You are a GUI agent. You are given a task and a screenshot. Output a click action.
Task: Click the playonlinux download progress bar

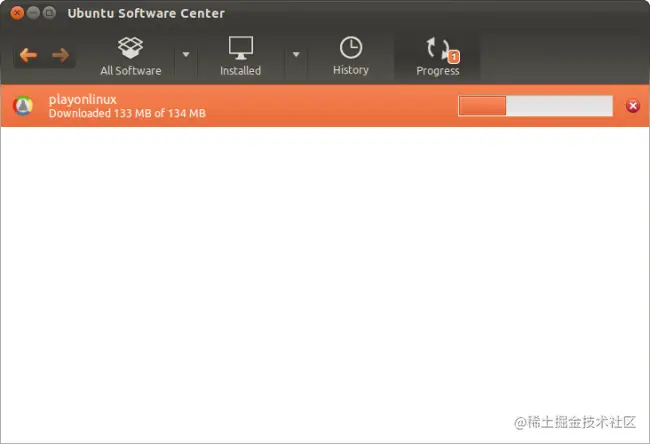535,106
